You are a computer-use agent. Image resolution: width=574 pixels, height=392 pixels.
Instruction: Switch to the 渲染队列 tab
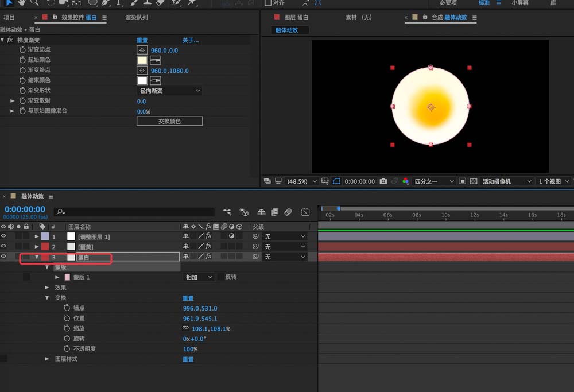(x=137, y=18)
